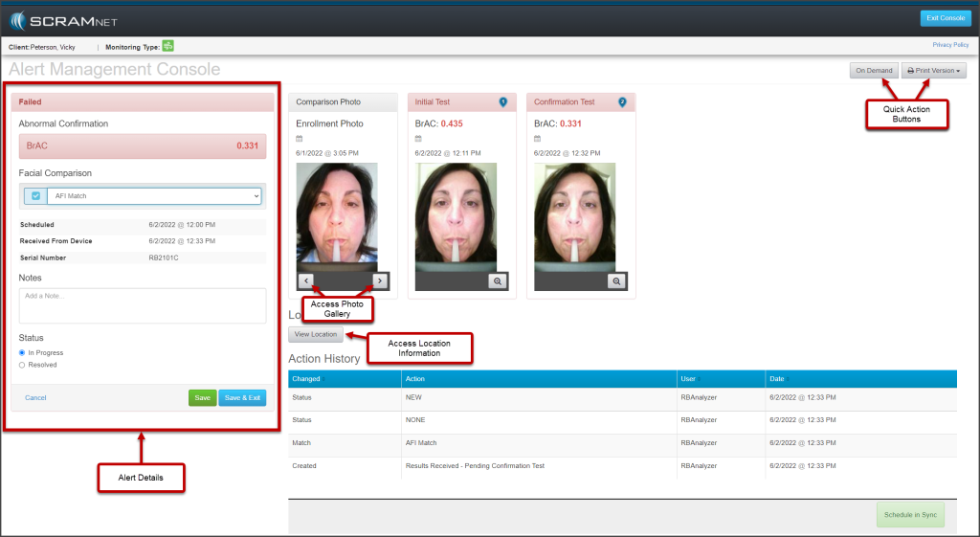
Task: Click the View Location button
Action: 316,334
